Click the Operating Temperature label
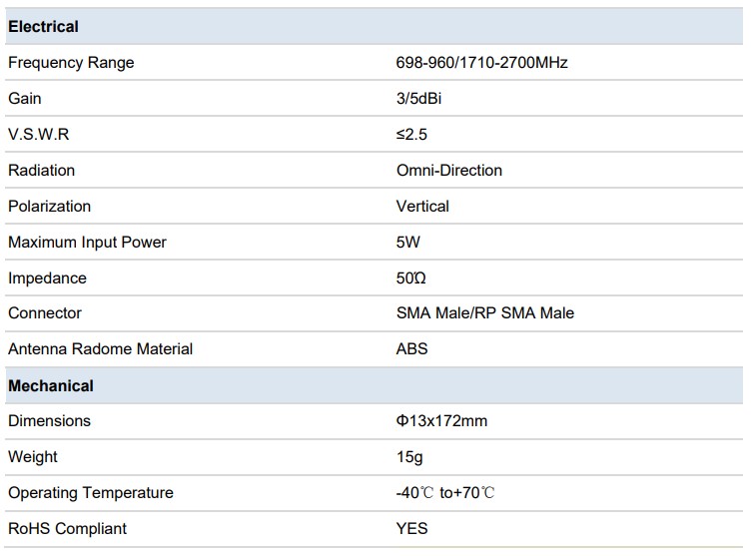 click(90, 493)
